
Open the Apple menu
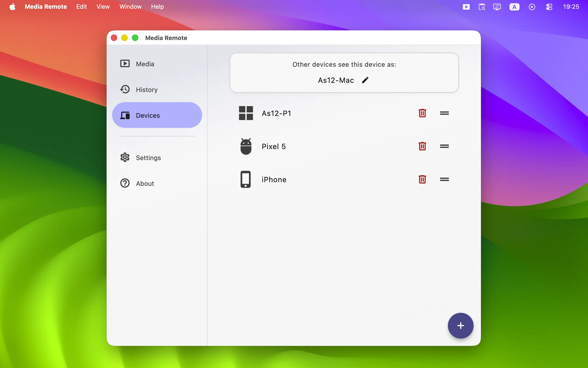point(12,7)
